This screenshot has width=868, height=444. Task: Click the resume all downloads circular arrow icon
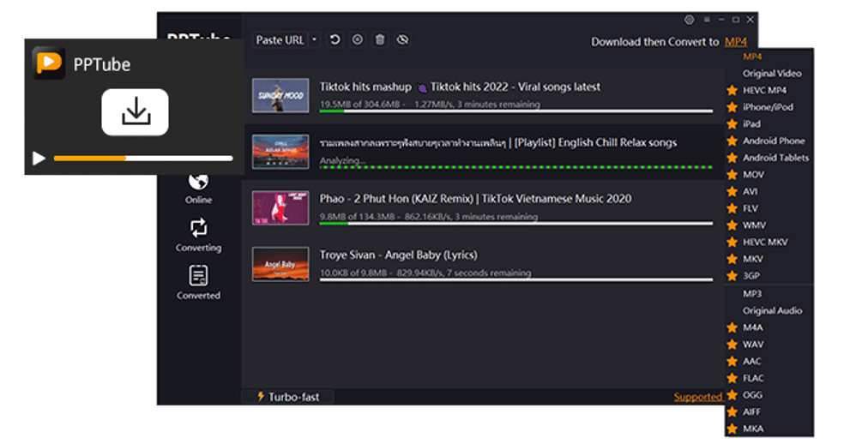coord(335,39)
